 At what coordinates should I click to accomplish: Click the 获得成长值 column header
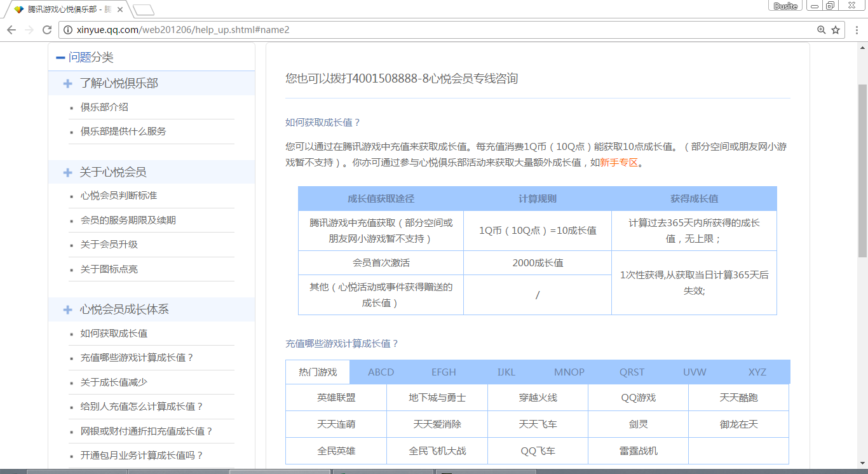pyautogui.click(x=694, y=199)
